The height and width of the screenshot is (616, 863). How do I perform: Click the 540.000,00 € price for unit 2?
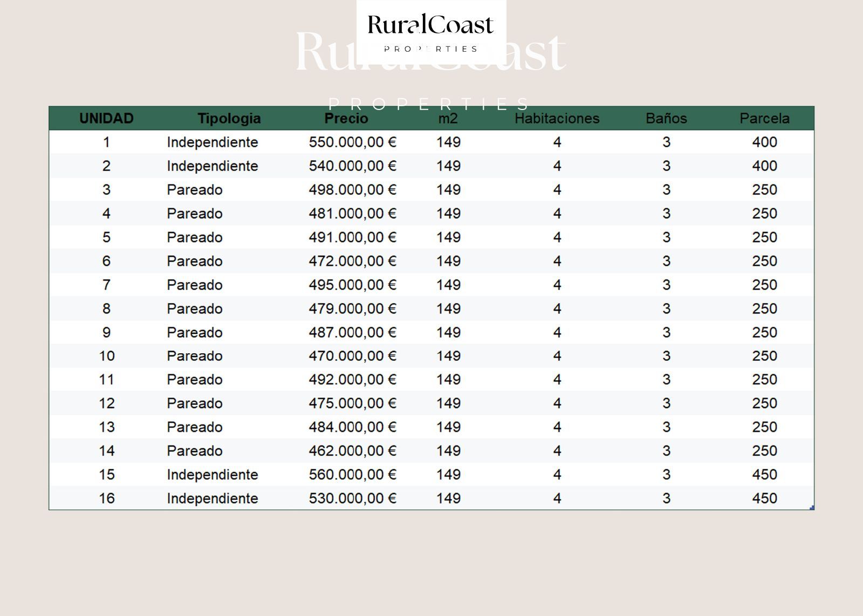click(352, 166)
